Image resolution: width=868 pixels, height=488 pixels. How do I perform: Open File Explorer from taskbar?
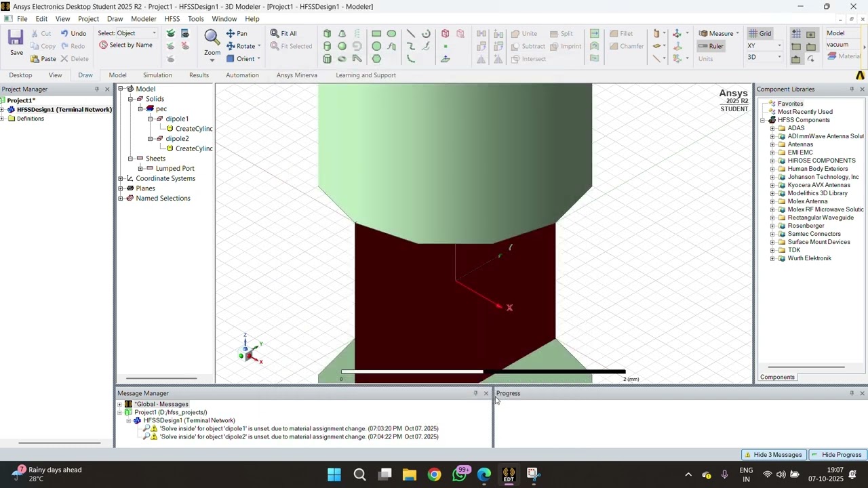[x=409, y=474]
